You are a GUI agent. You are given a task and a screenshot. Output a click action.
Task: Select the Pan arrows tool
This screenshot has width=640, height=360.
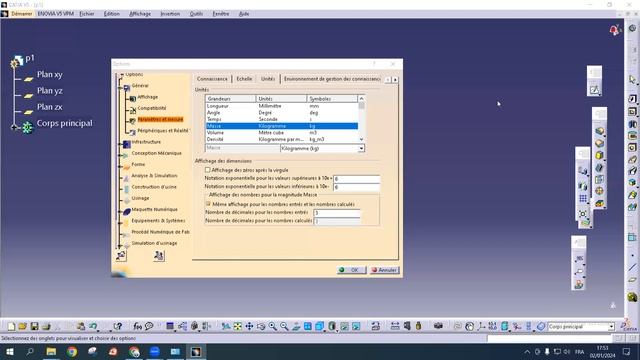pyautogui.click(x=249, y=326)
